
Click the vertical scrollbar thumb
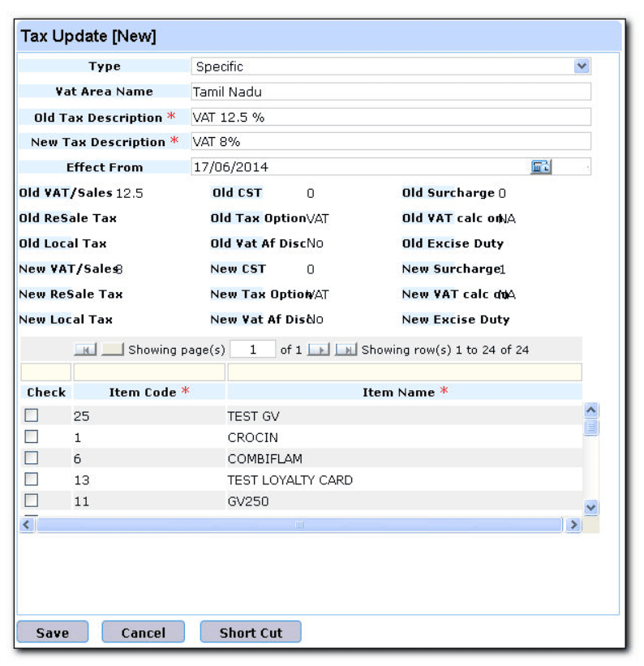[x=591, y=428]
